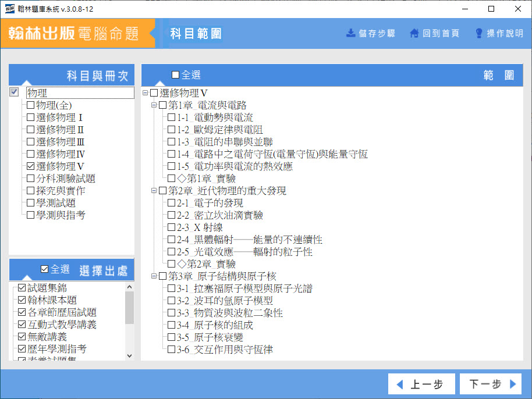Click the 回到首頁 home icon
Image resolution: width=532 pixels, height=399 pixels.
[x=414, y=33]
